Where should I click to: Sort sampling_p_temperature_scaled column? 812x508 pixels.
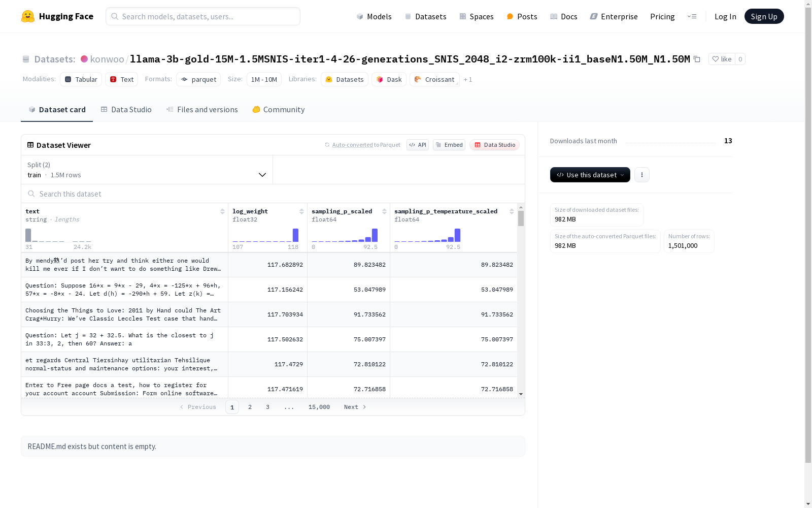pos(512,211)
